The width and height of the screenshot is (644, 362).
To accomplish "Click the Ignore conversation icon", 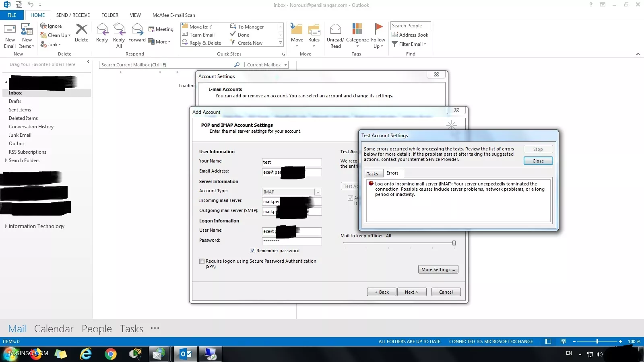I will (43, 26).
